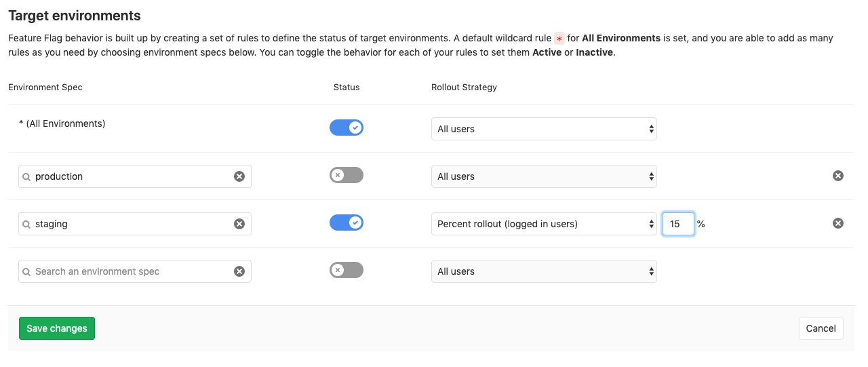Remove the staging rule row
Screen dimensions: 868x367
click(x=838, y=223)
